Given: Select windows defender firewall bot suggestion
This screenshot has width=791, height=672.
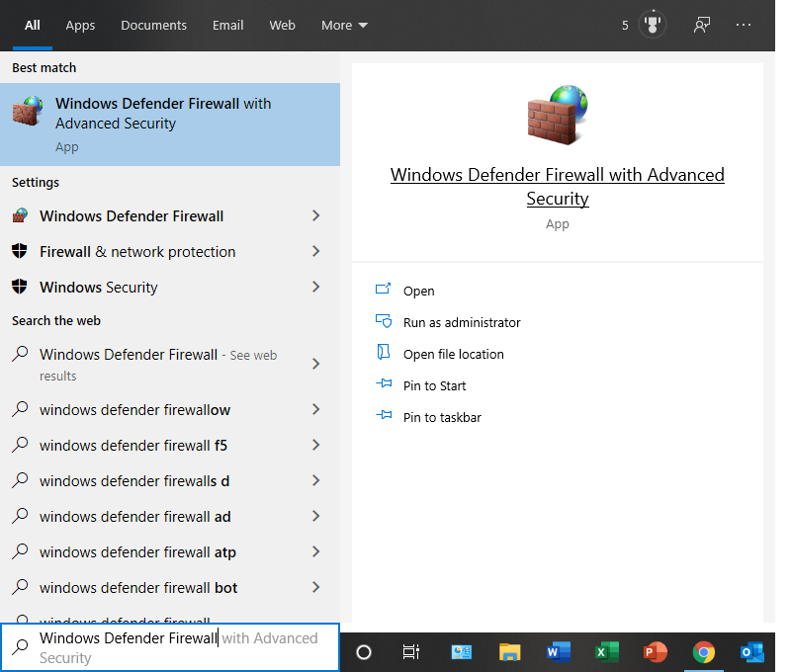Looking at the screenshot, I should [x=150, y=587].
